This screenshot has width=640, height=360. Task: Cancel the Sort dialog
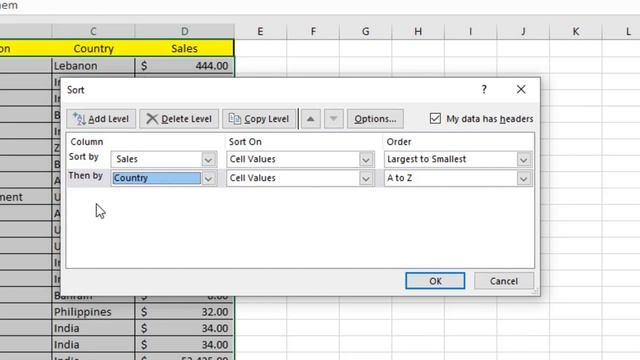tap(504, 281)
